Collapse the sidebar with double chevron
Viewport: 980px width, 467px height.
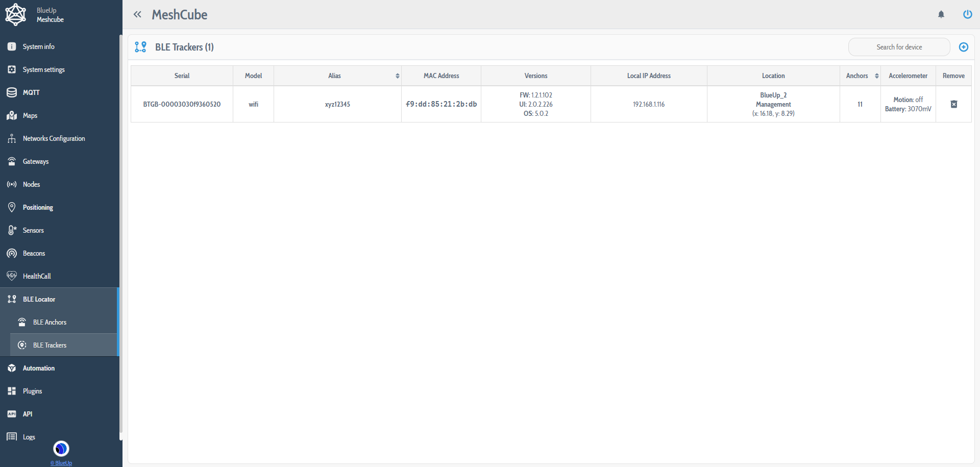137,14
